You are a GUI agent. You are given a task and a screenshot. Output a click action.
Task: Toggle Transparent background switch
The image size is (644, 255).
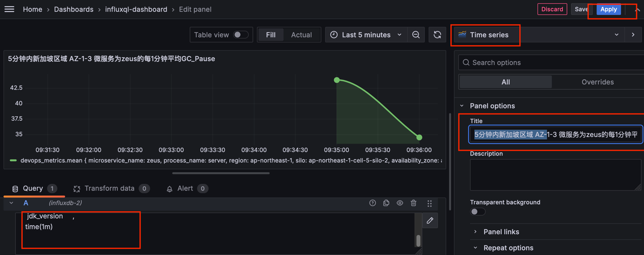[478, 212]
